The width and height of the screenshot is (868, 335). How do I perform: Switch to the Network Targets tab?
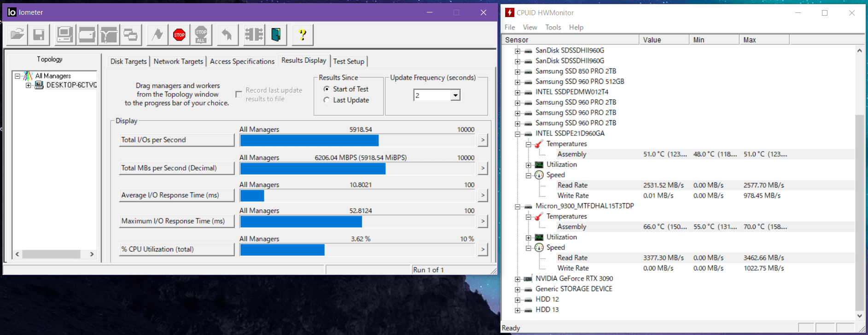click(178, 61)
